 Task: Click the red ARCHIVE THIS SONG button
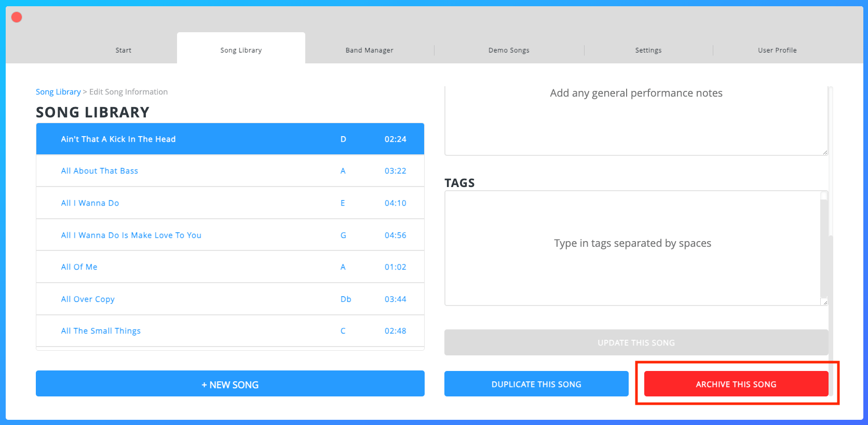[736, 384]
